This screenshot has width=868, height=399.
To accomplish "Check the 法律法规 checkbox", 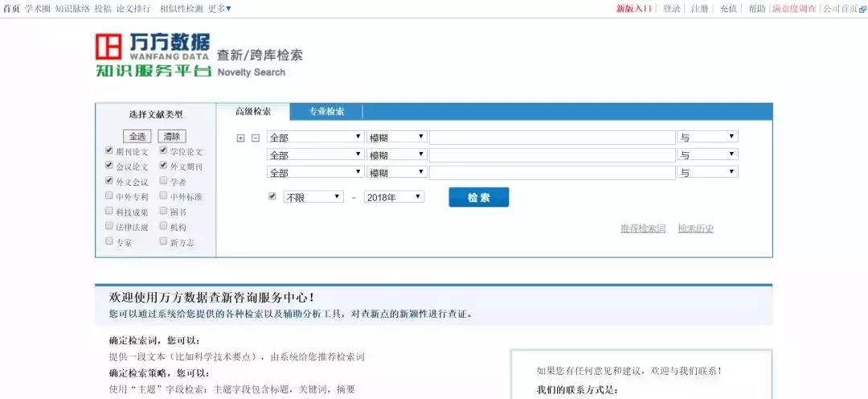I will pyautogui.click(x=109, y=225).
